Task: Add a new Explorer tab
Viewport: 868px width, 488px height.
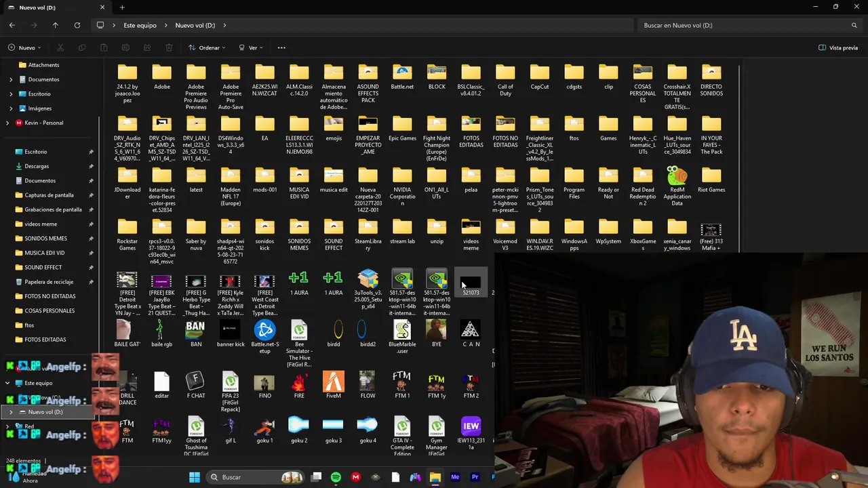Action: click(122, 7)
